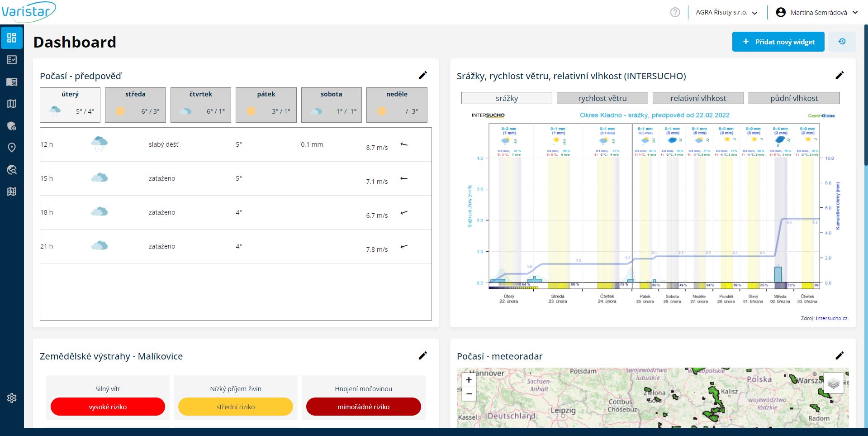Select the úterý forecast day
Screen dimensions: 868x436
pos(70,105)
